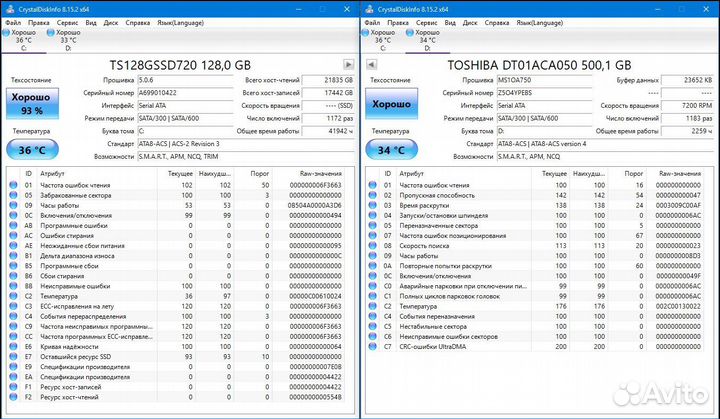Screen dimensions: 720x419
Task: Select disk C: tab in left window
Action: pyautogui.click(x=23, y=40)
